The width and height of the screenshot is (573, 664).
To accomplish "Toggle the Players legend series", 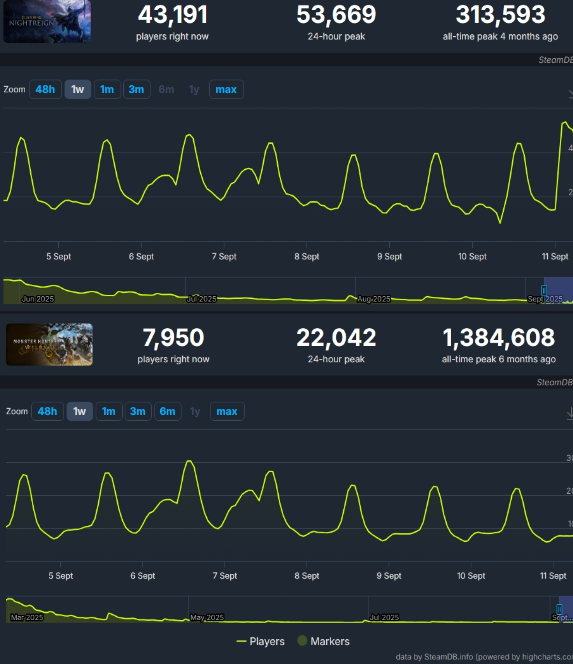I will click(260, 641).
